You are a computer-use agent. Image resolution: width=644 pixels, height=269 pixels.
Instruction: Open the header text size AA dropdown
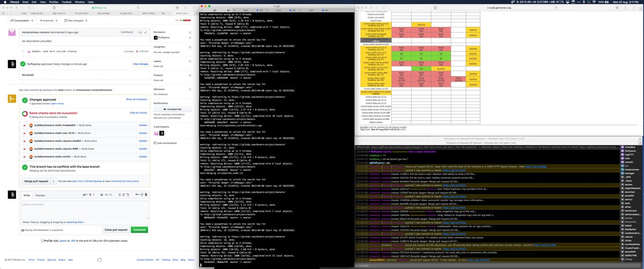pyautogui.click(x=85, y=195)
